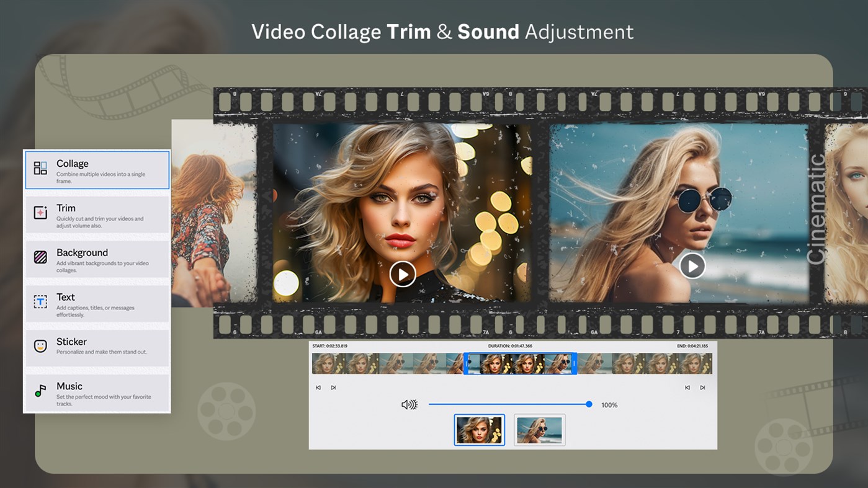Open the Background tool via its striped icon
The image size is (868, 488).
click(x=41, y=257)
